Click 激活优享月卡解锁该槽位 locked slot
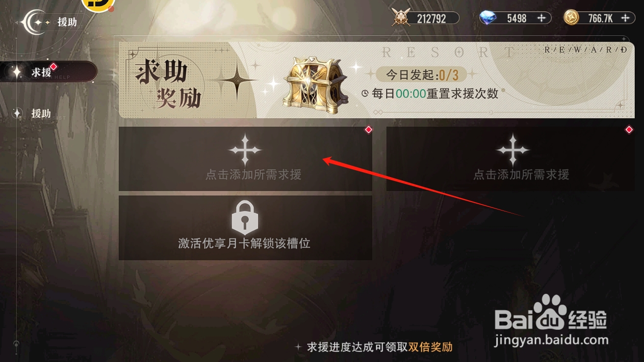644x362 pixels. click(x=245, y=228)
